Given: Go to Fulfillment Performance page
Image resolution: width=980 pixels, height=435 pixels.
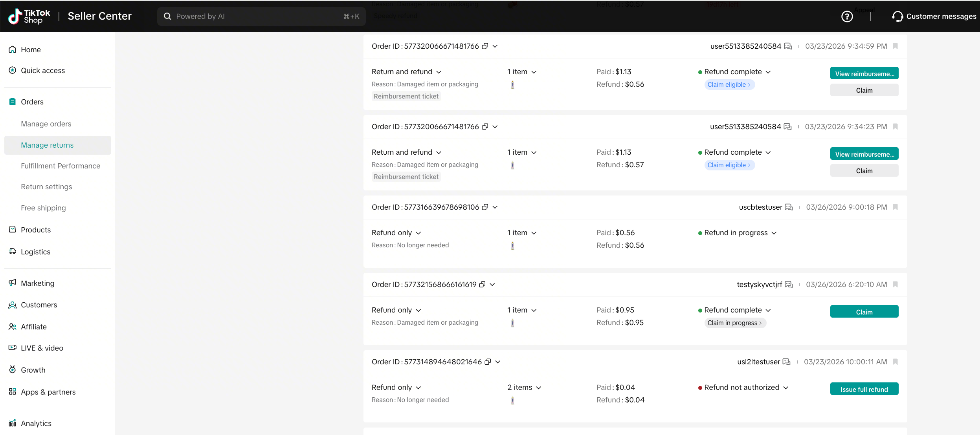Looking at the screenshot, I should tap(61, 166).
